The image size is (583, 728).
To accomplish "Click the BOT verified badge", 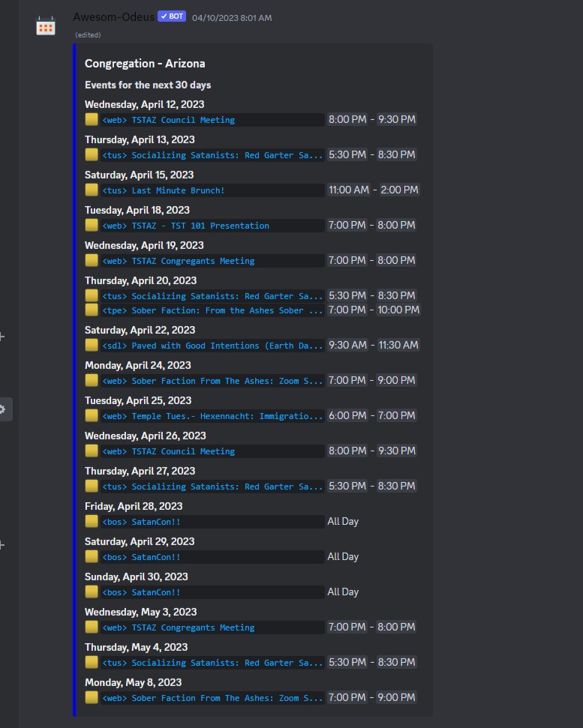I will click(x=172, y=16).
